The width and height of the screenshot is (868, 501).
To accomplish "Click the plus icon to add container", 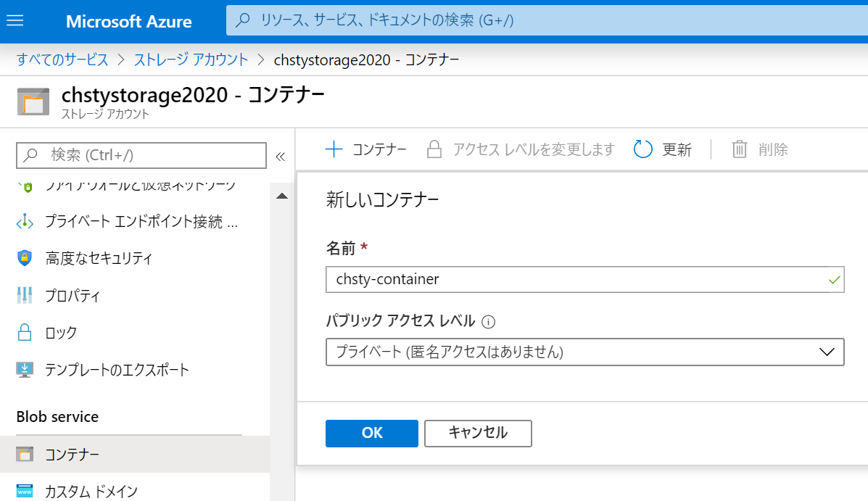I will point(334,149).
